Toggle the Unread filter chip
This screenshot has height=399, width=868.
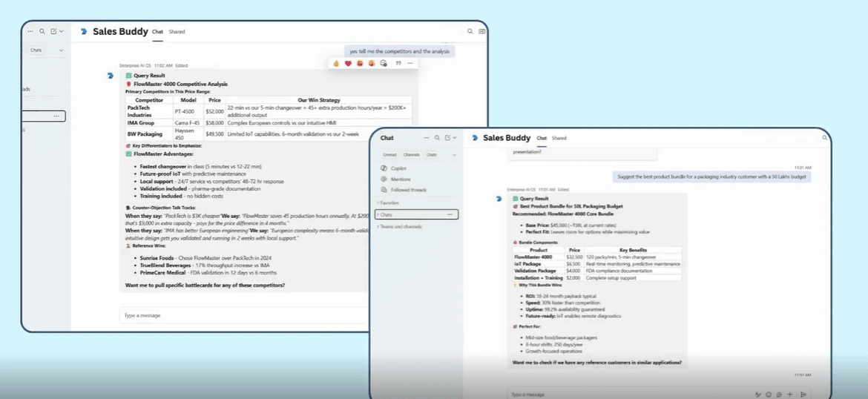point(389,154)
